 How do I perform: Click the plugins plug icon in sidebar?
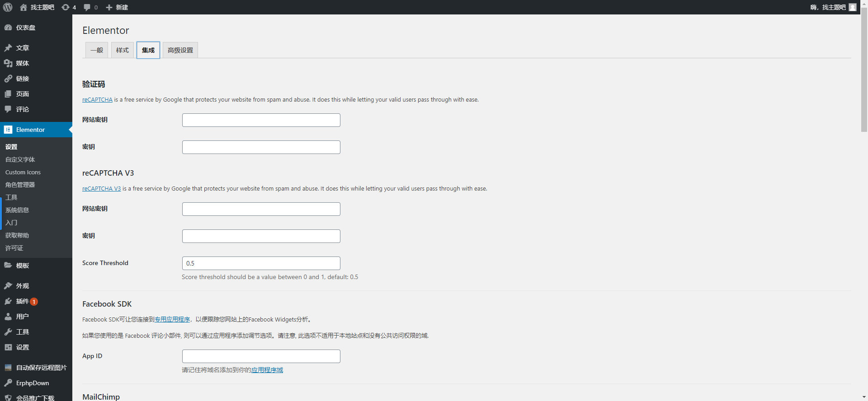[8, 301]
